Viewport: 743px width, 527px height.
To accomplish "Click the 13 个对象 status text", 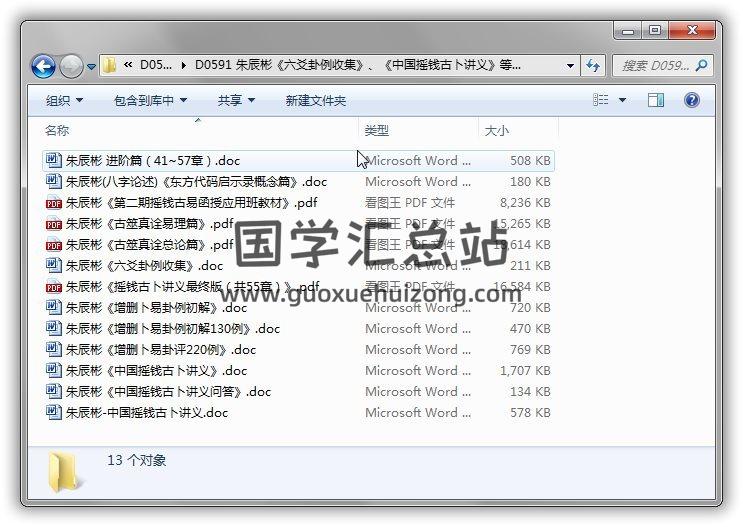I will (136, 460).
